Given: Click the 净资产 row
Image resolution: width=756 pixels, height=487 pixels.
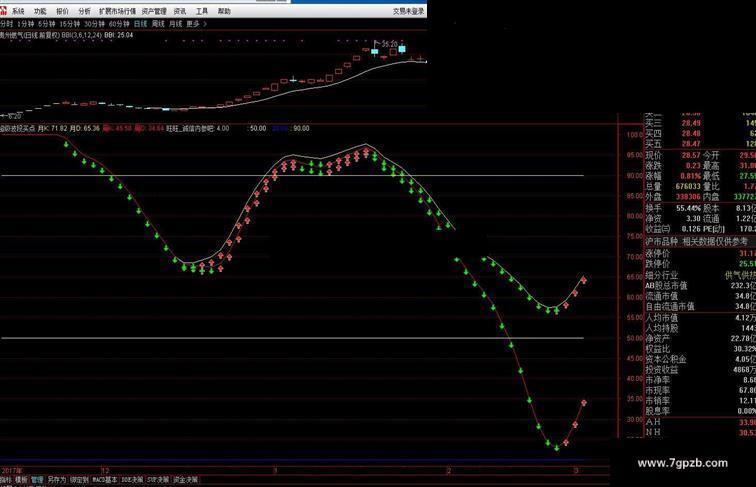Looking at the screenshot, I should pyautogui.click(x=701, y=338).
